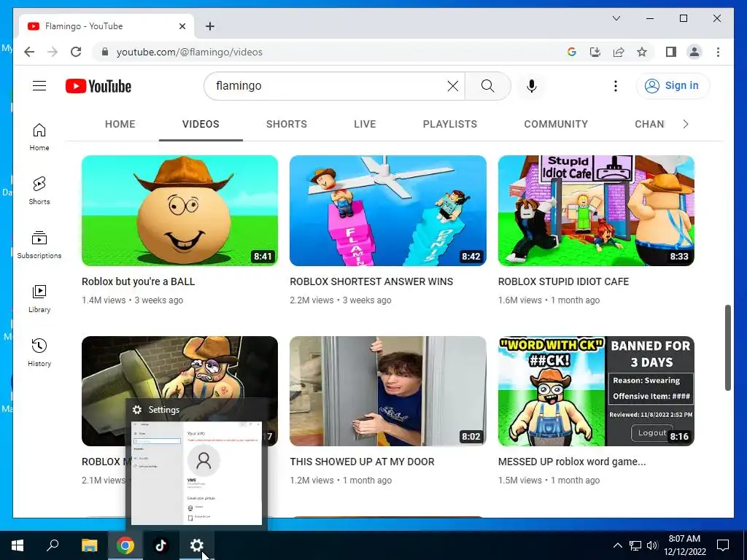The width and height of the screenshot is (747, 560).
Task: Open ROBLOX SHORTEST ANSWER WINS thumbnail
Action: click(x=388, y=211)
